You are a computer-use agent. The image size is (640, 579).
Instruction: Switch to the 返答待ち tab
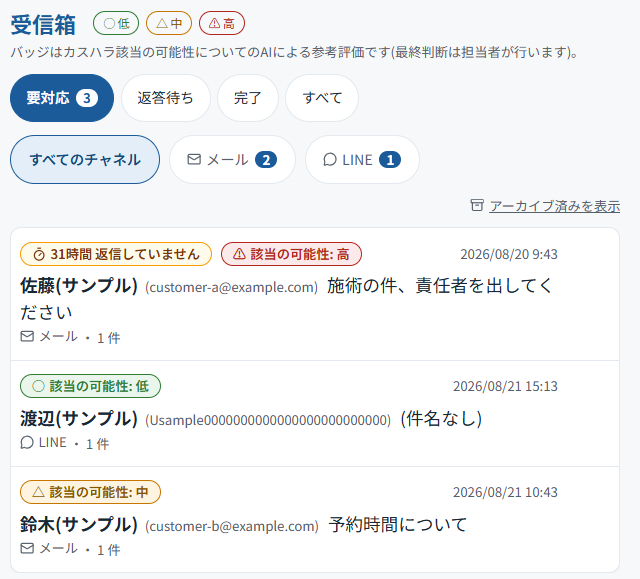pyautogui.click(x=166, y=98)
